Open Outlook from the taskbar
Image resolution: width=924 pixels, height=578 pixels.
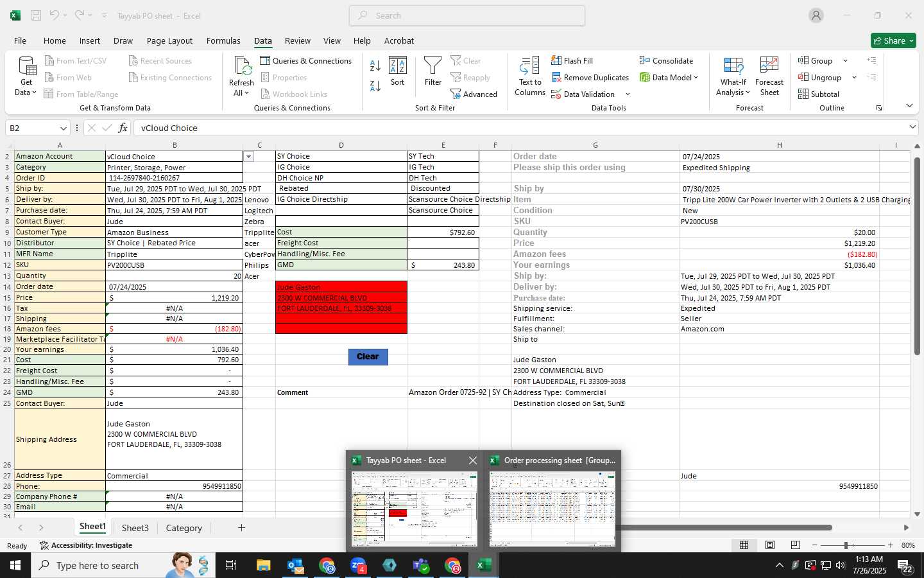point(295,565)
